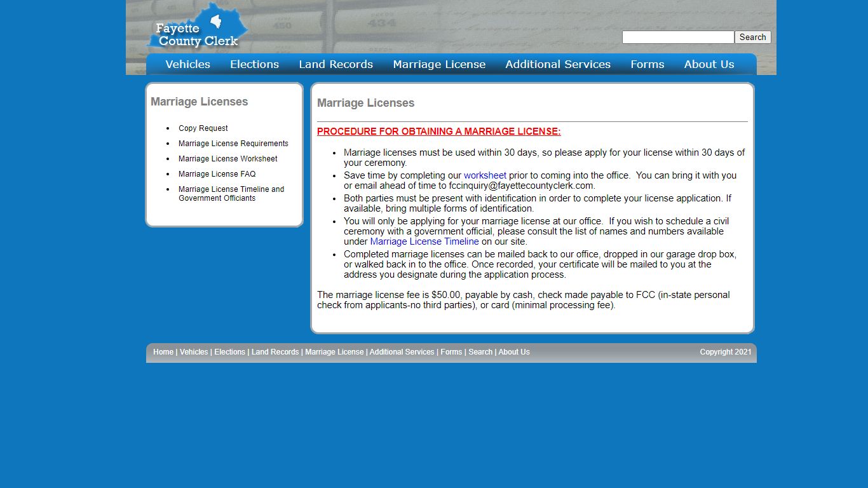Open the Additional Services menu
The height and width of the screenshot is (488, 868).
pos(558,64)
